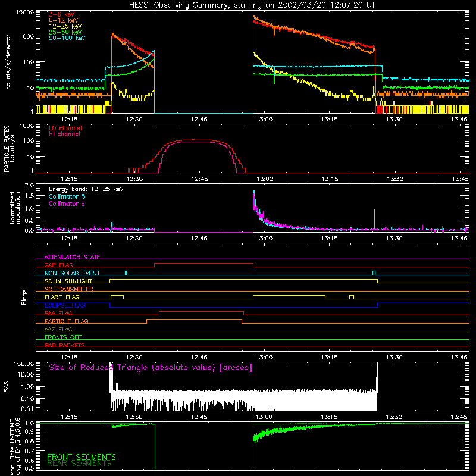Screen dimensions: 476x476
Task: Click the FRONTS_OFF flag label
Action: click(63, 337)
